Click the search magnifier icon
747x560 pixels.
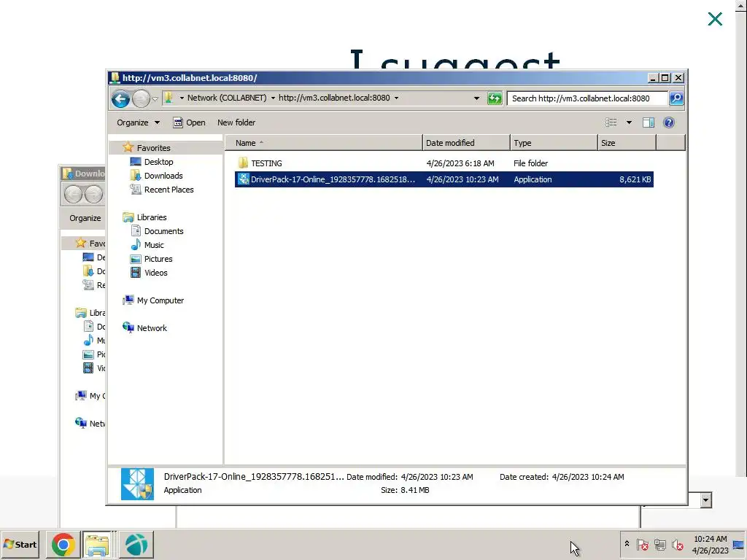tap(676, 98)
